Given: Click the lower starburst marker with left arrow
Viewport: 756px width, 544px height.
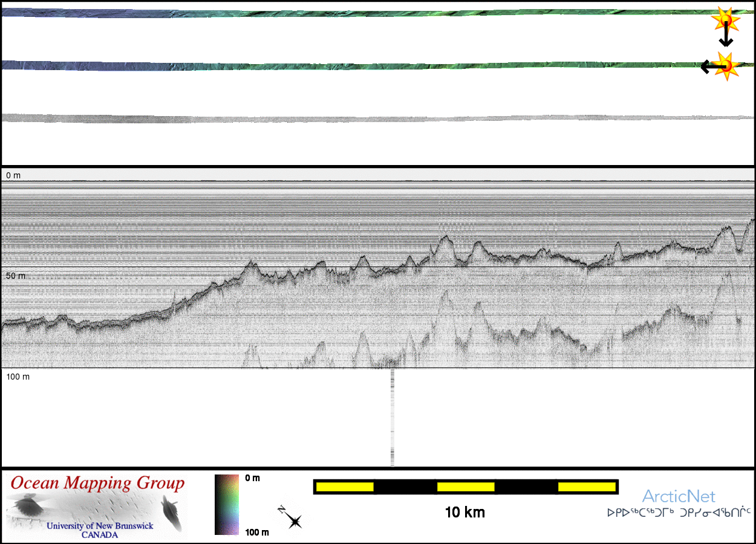Looking at the screenshot, I should 726,66.
